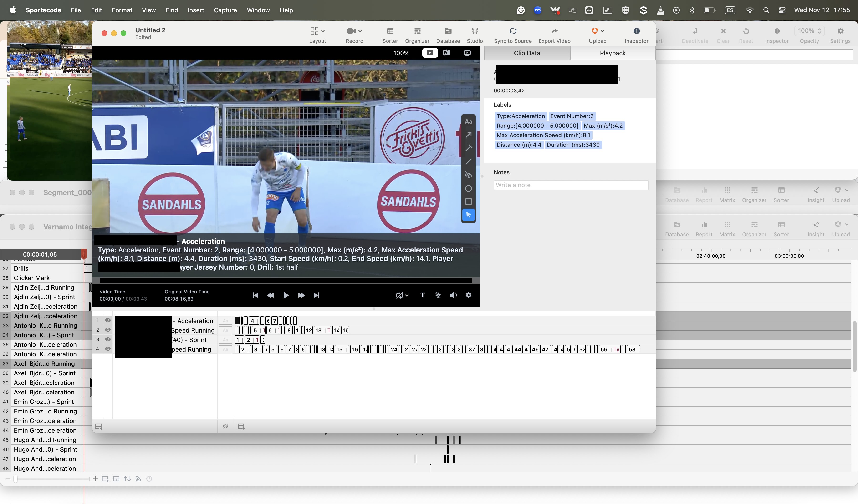Select the freehand scribble tool
The height and width of the screenshot is (504, 858).
click(x=469, y=175)
